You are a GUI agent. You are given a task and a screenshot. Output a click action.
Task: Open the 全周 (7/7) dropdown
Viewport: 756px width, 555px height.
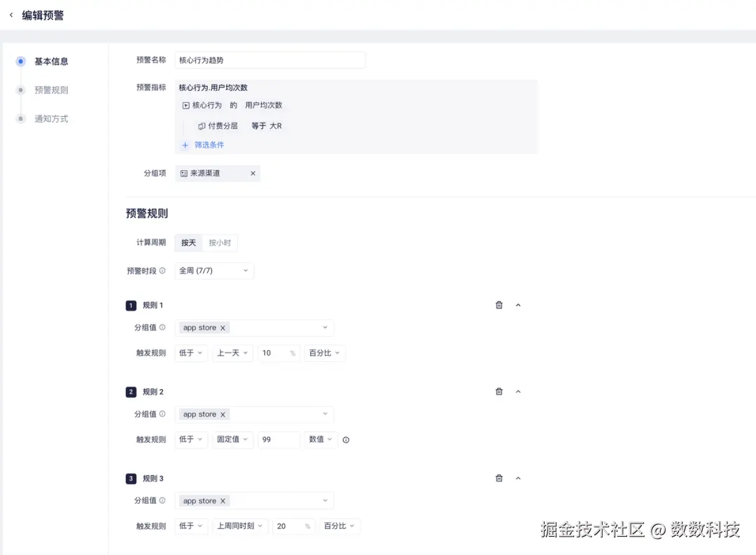[x=214, y=270]
